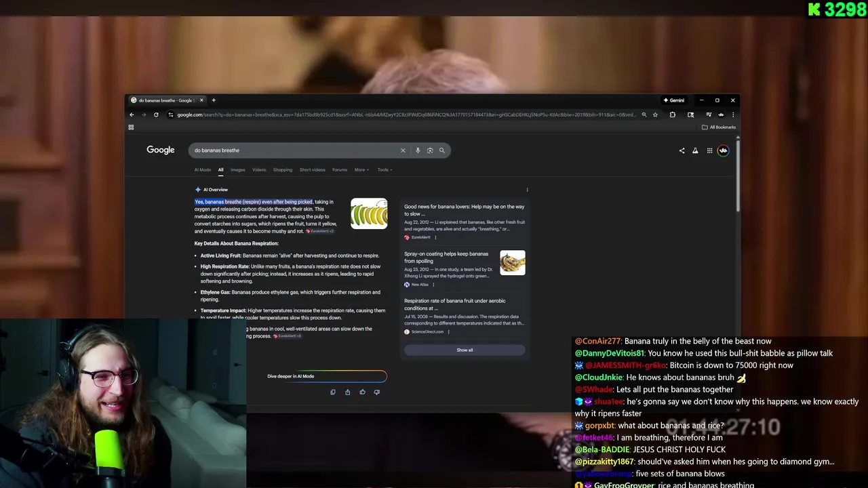Select the All results tab
The height and width of the screenshot is (488, 868).
(220, 169)
